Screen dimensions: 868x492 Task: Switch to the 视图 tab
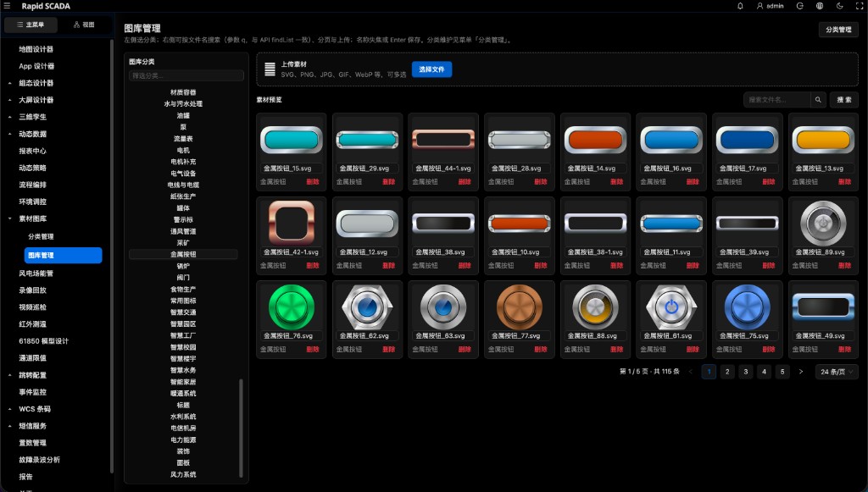pos(84,25)
